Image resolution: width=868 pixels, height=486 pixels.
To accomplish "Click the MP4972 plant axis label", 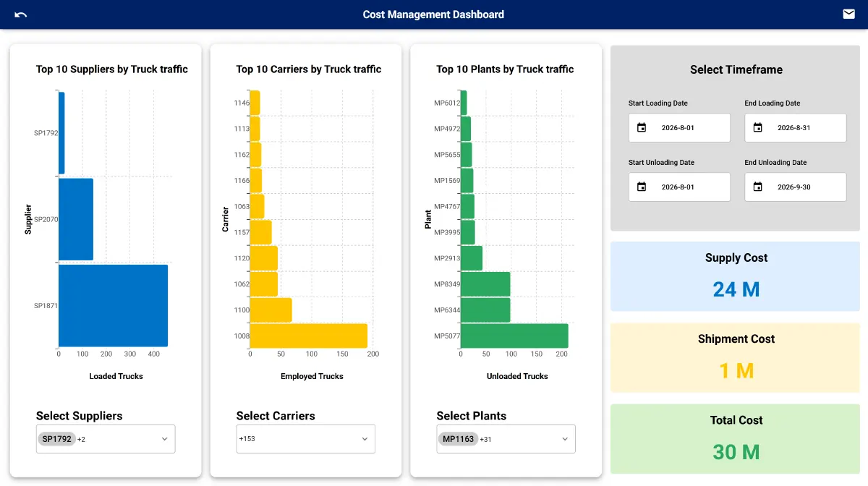I will tap(447, 129).
